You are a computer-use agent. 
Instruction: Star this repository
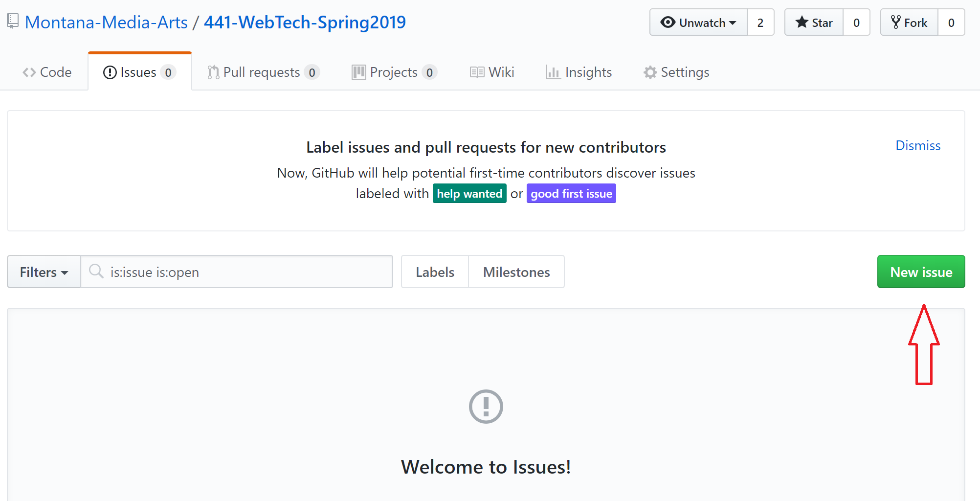[814, 23]
